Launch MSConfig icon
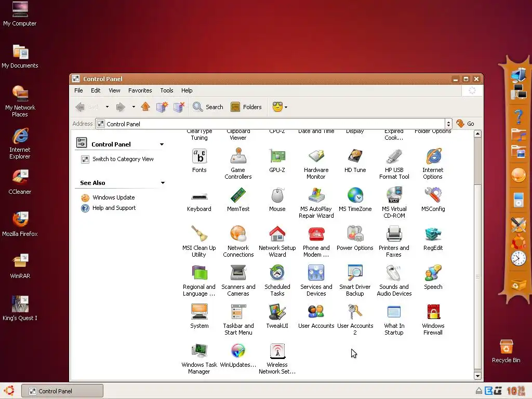Screen dimensions: 532x399 (433, 199)
